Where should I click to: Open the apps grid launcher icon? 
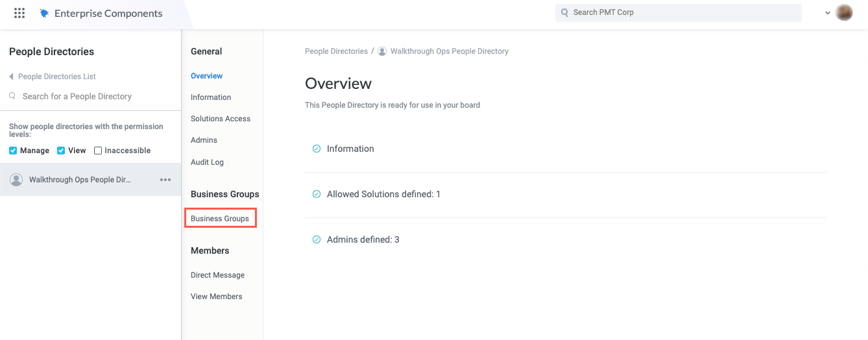19,13
